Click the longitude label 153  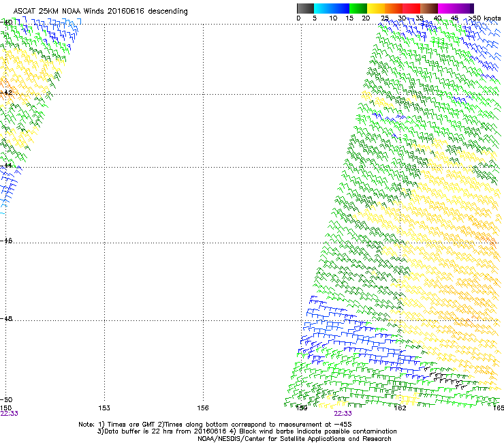pyautogui.click(x=104, y=408)
